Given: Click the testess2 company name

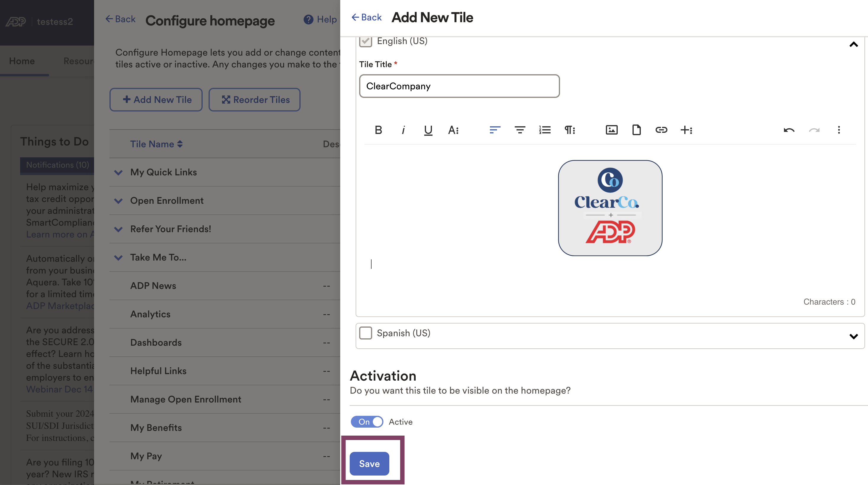Looking at the screenshot, I should 55,22.
